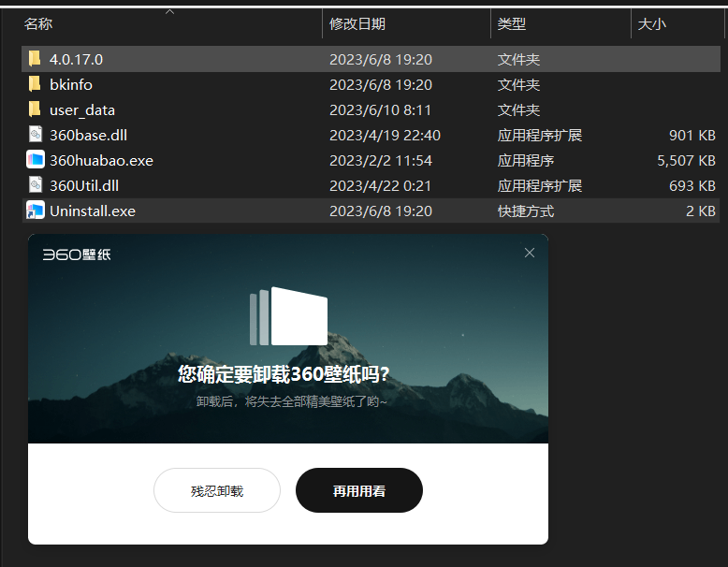Click the white wallpaper logo in dialog

click(289, 315)
